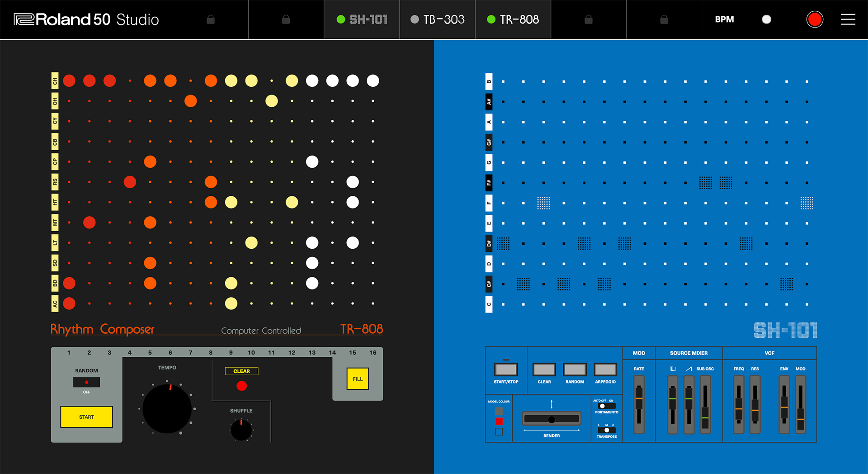The image size is (868, 474).
Task: Adjust the VCF FREQ slider
Action: coord(739,404)
